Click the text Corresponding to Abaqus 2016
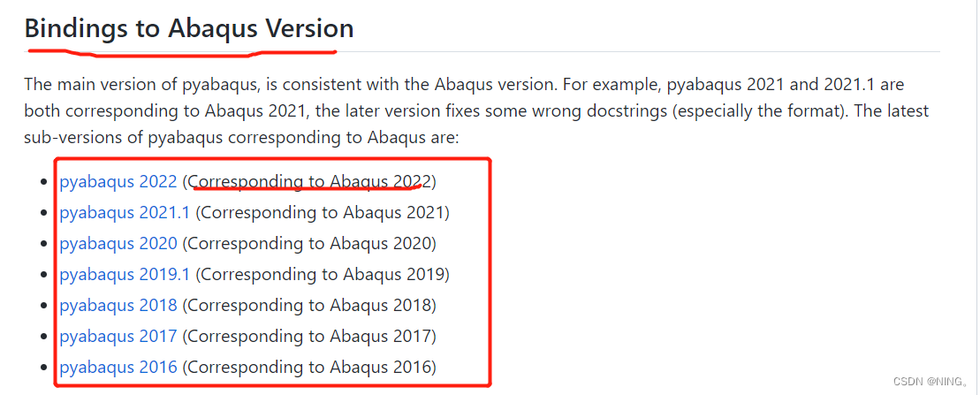The image size is (980, 395). tap(309, 368)
